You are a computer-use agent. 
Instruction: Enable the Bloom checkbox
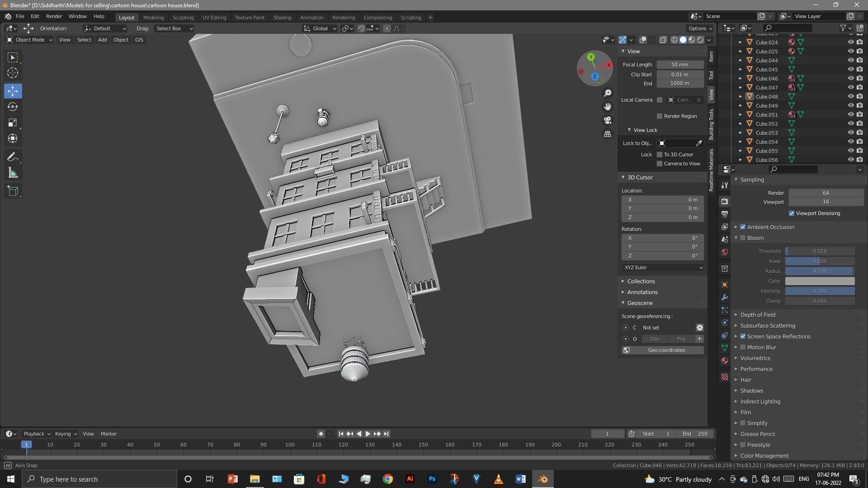(743, 238)
